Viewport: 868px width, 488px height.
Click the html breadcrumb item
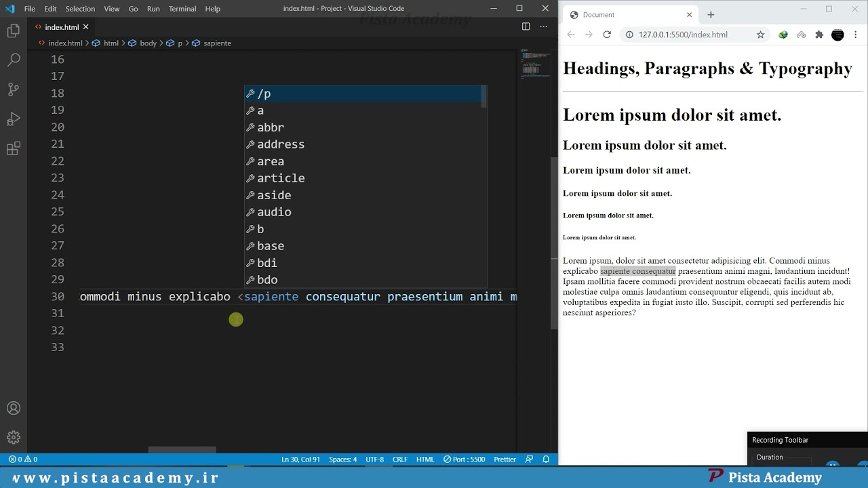(106, 43)
